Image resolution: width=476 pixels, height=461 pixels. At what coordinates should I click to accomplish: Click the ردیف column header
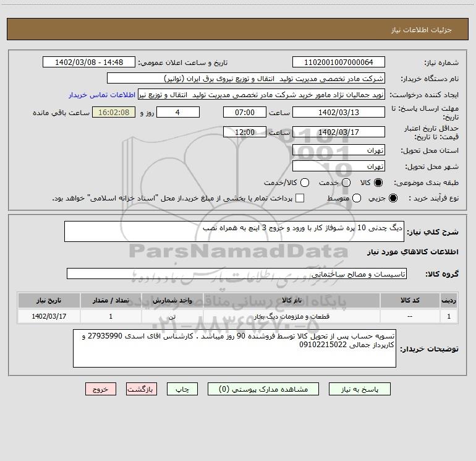(449, 300)
